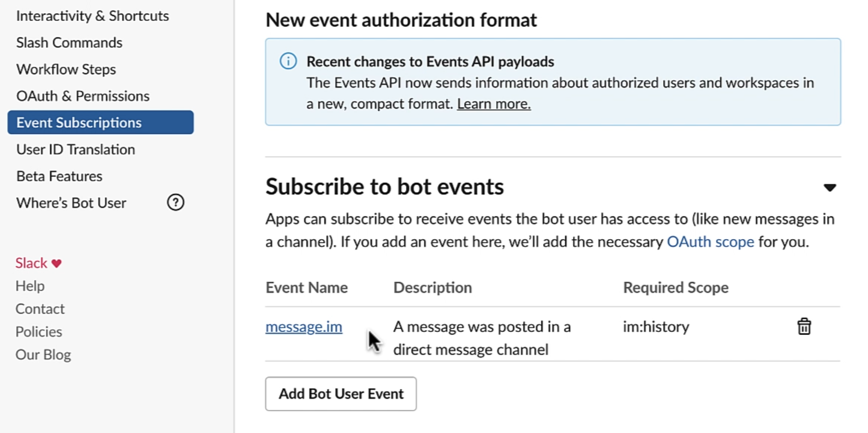Visit Our Blog link

43,355
